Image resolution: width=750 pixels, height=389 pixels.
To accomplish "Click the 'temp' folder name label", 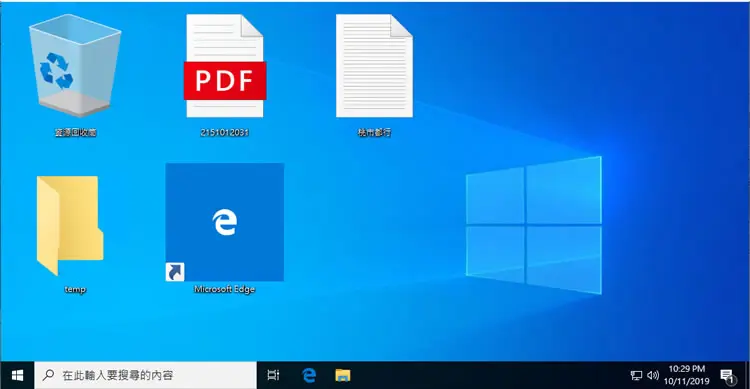I will (x=75, y=289).
